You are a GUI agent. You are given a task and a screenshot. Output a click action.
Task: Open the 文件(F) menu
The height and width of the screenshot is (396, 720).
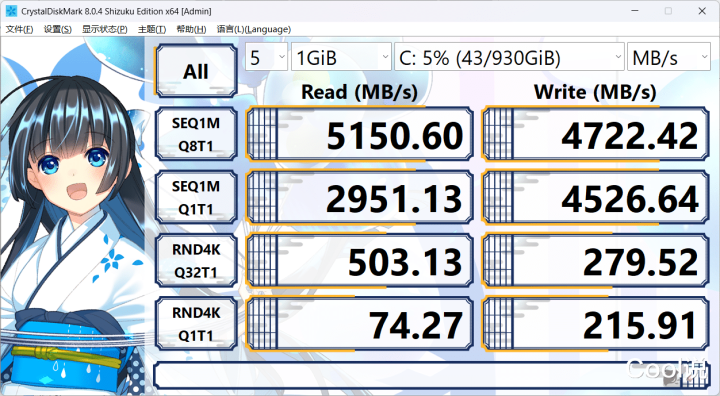pos(19,29)
